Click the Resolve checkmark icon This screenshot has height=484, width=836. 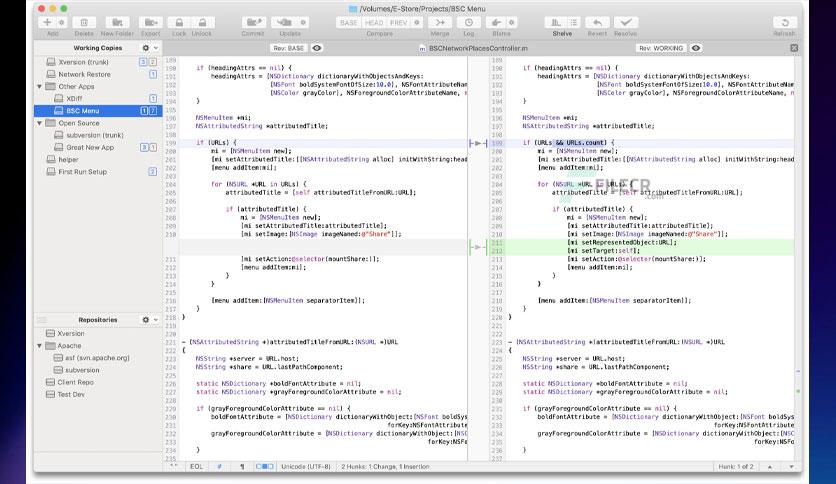[x=625, y=22]
